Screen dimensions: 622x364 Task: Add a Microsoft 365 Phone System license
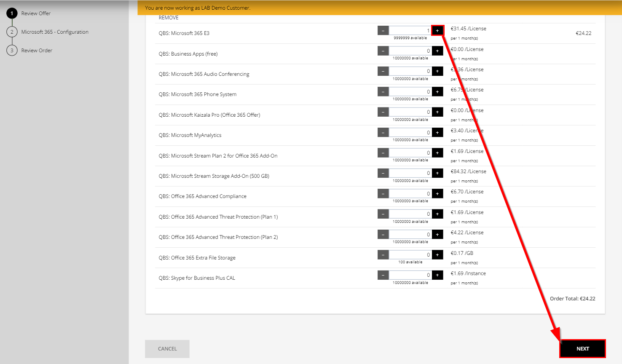(437, 91)
